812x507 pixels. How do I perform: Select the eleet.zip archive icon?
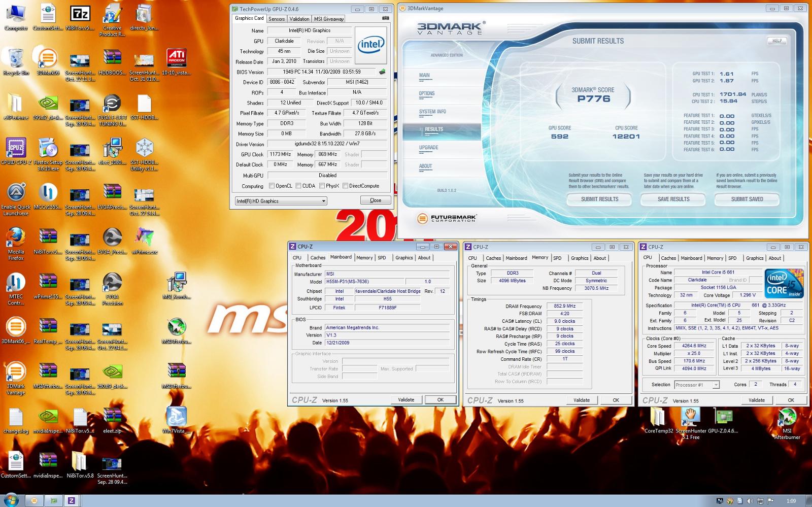tap(112, 419)
